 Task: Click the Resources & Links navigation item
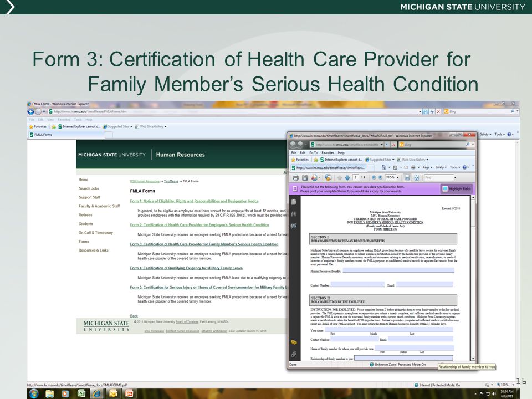click(93, 250)
